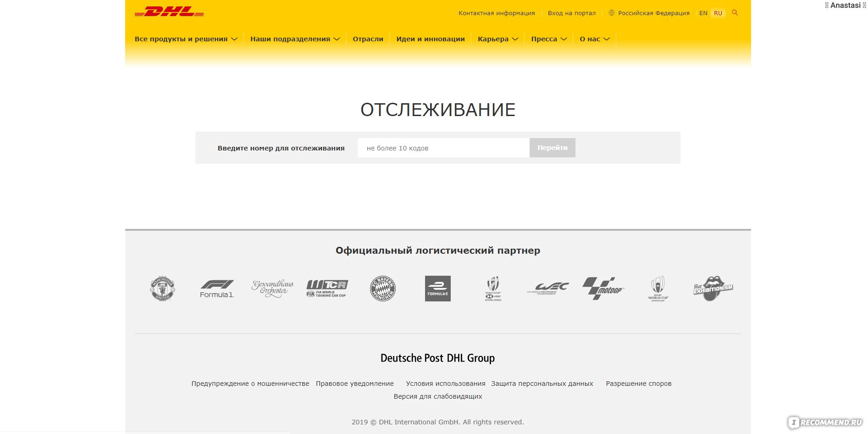
Task: Open Предупреждение о мошенничестве link
Action: pyautogui.click(x=250, y=384)
